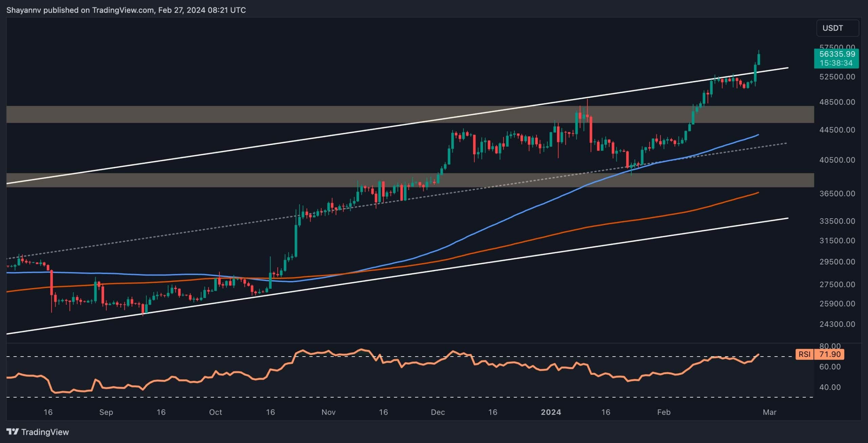
Task: Click the RSI value 71.90 tag
Action: click(x=829, y=355)
